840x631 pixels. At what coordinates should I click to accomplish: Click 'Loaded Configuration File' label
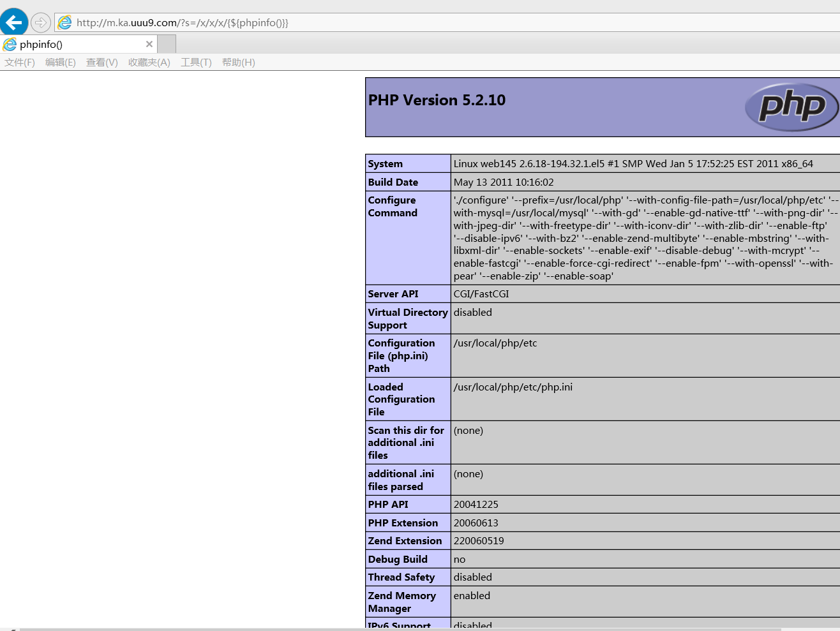pos(401,399)
